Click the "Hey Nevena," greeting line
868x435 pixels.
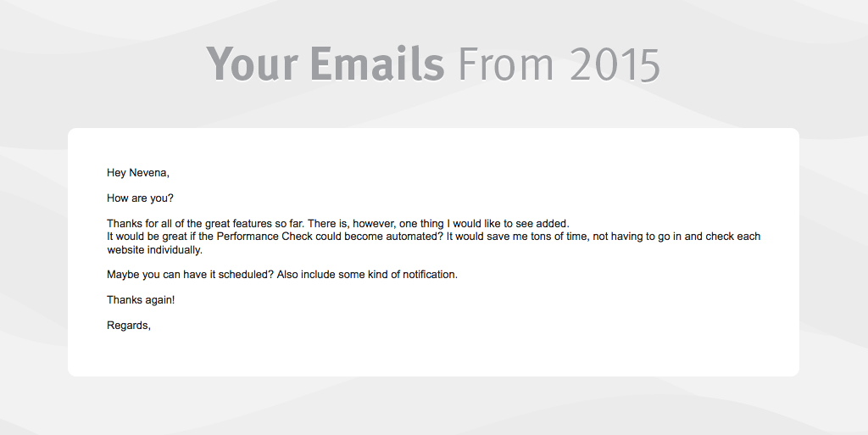[x=138, y=173]
